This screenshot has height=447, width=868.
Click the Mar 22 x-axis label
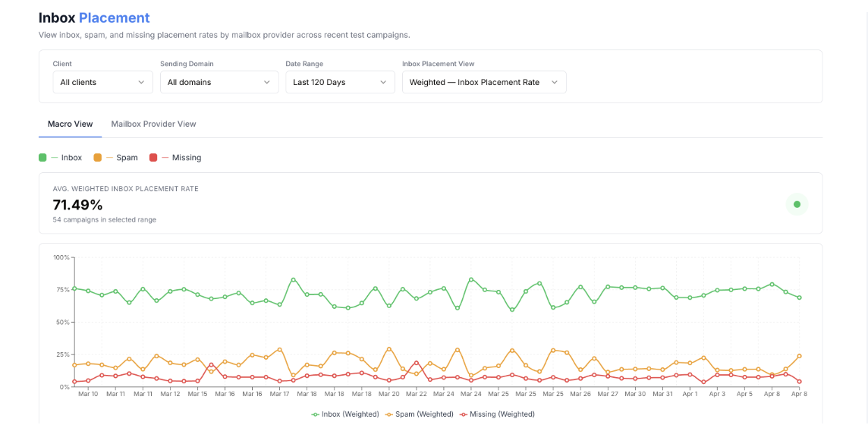417,395
